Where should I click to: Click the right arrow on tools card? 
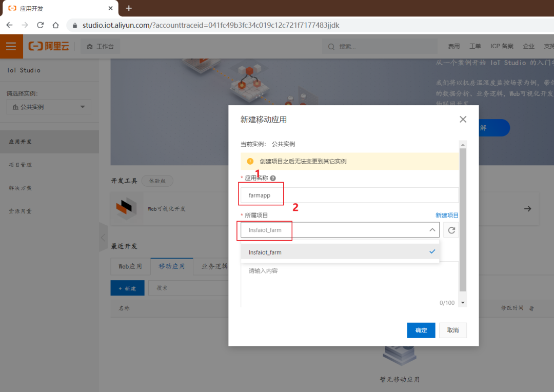[527, 209]
